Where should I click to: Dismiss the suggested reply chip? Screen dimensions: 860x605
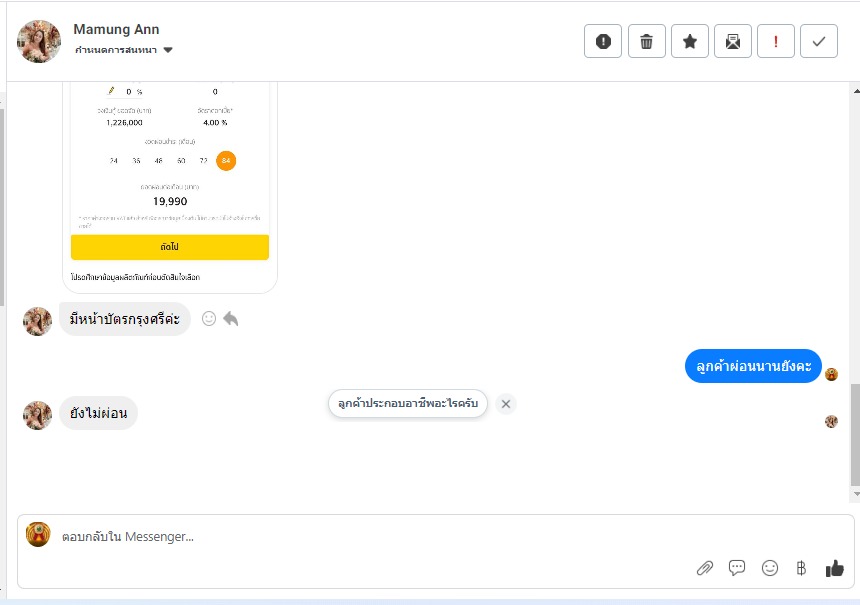506,404
